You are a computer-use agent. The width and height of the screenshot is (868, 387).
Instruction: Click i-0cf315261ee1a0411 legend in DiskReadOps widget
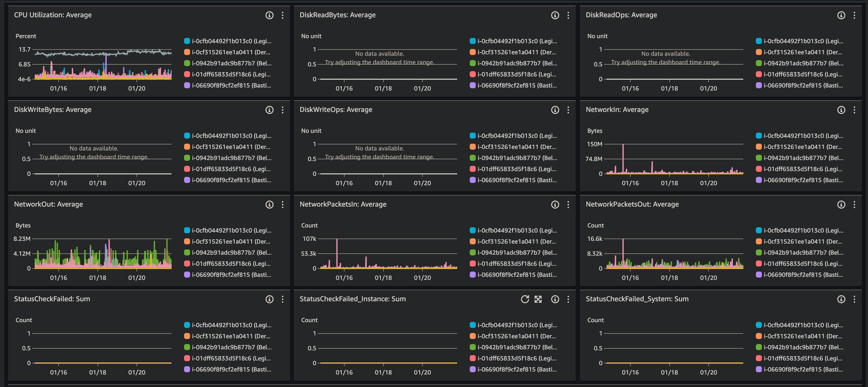[x=799, y=53]
